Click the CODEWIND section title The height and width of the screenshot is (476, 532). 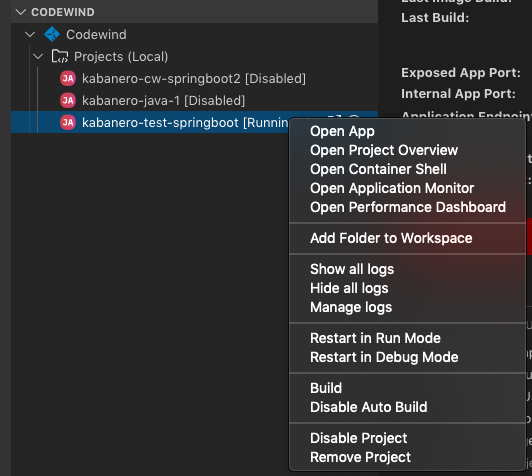pyautogui.click(x=63, y=12)
